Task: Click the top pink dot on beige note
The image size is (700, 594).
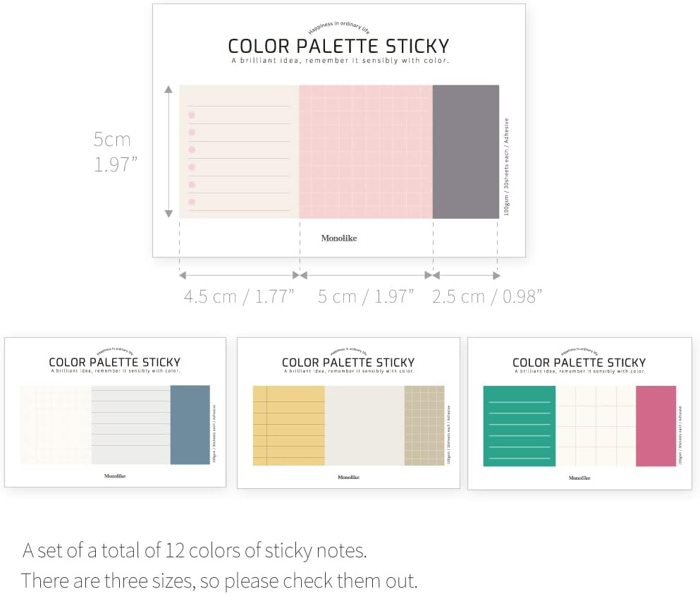Action: [x=191, y=115]
